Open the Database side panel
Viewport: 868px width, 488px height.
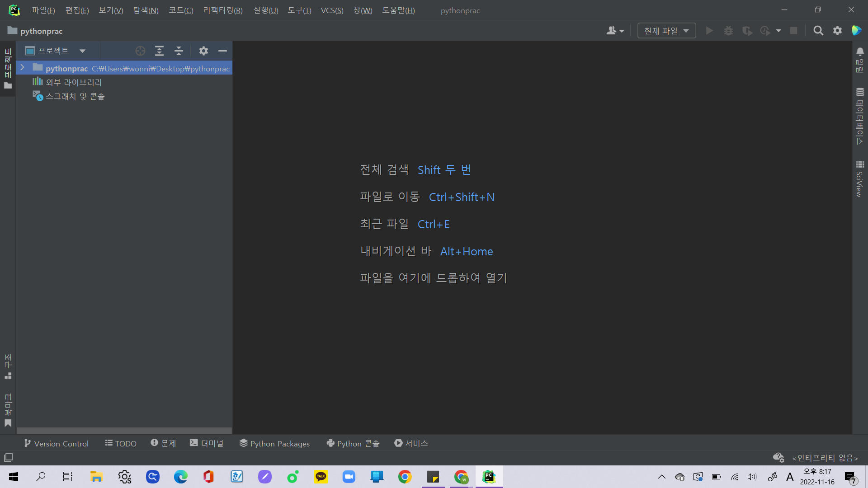click(x=860, y=116)
